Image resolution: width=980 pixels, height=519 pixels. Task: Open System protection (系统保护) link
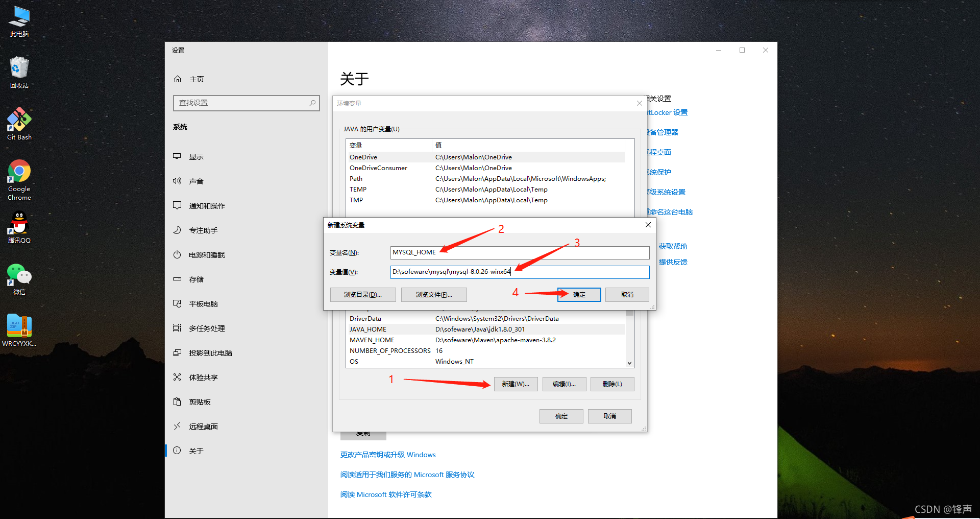[659, 172]
